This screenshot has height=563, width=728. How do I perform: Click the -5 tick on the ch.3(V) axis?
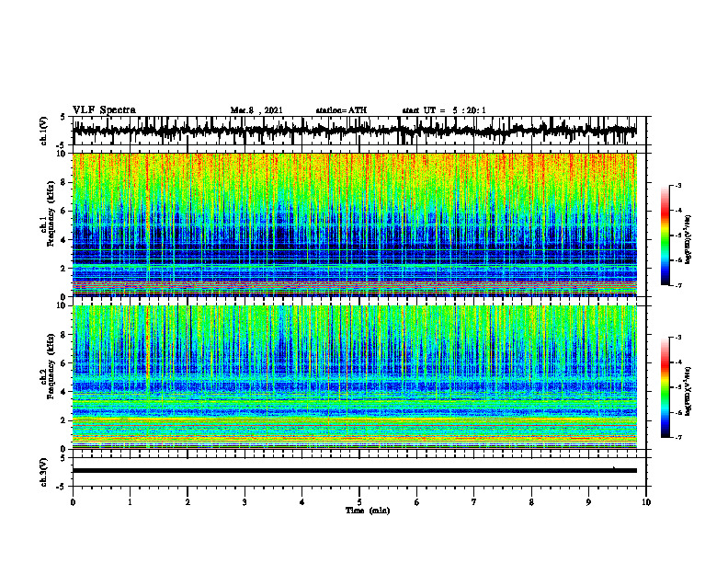pyautogui.click(x=62, y=487)
